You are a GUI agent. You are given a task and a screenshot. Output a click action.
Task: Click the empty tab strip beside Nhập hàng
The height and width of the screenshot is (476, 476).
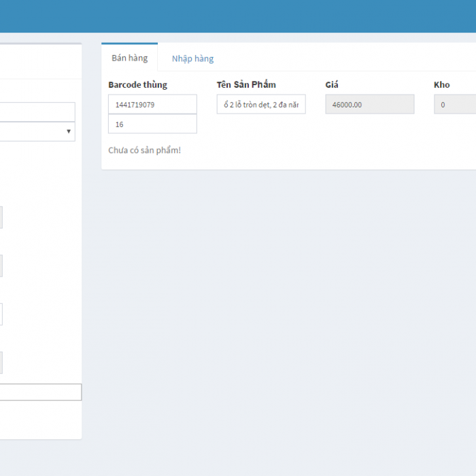pos(340,58)
